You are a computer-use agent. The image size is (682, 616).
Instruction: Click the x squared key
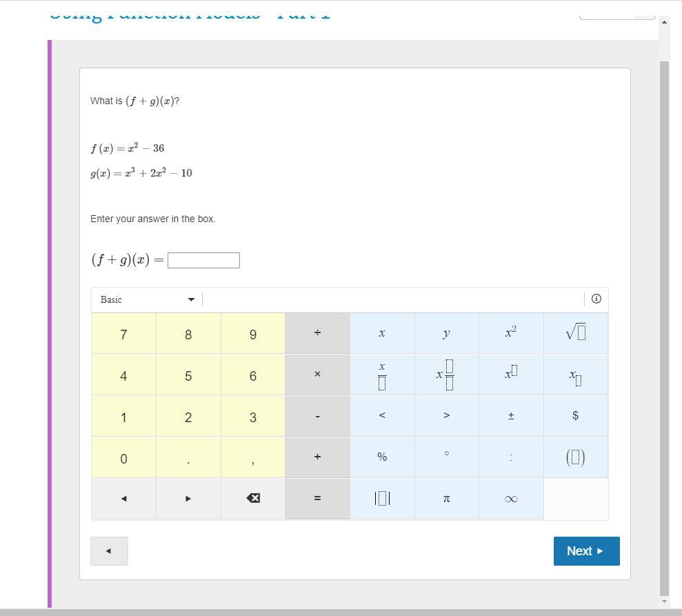click(511, 333)
